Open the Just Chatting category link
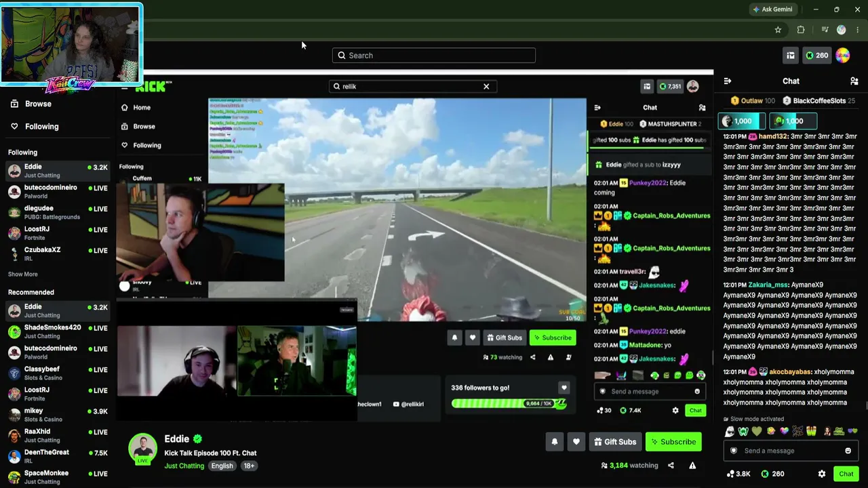Viewport: 868px width, 488px height. 184,466
